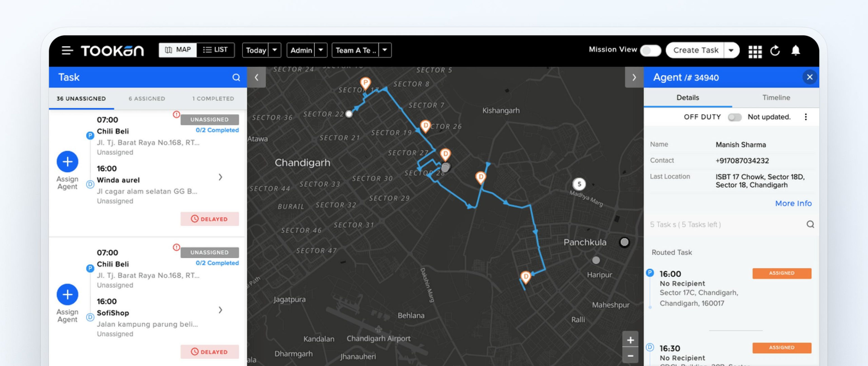Screen dimensions: 868x366
Task: Click the Last Location address text
Action: click(760, 181)
